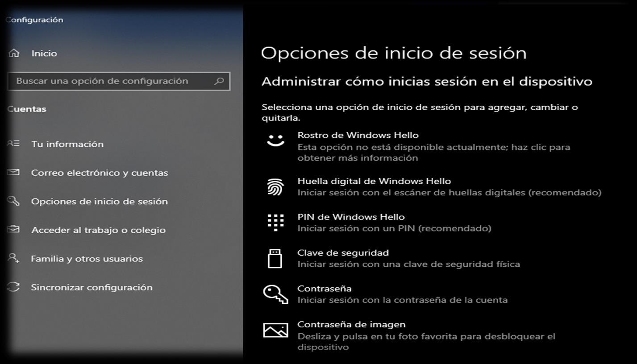The image size is (637, 364).
Task: Click the Familia y otros usuarios icon
Action: [x=13, y=258]
